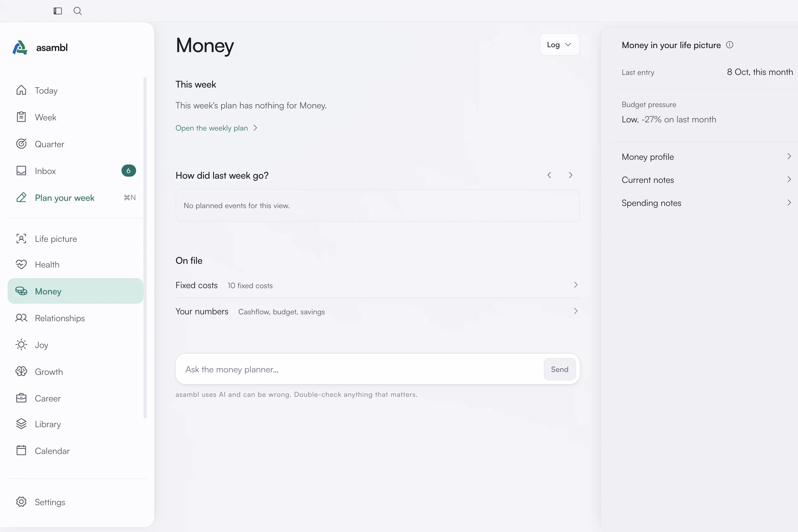Viewport: 798px width, 532px height.
Task: Click the Today house icon
Action: point(21,90)
